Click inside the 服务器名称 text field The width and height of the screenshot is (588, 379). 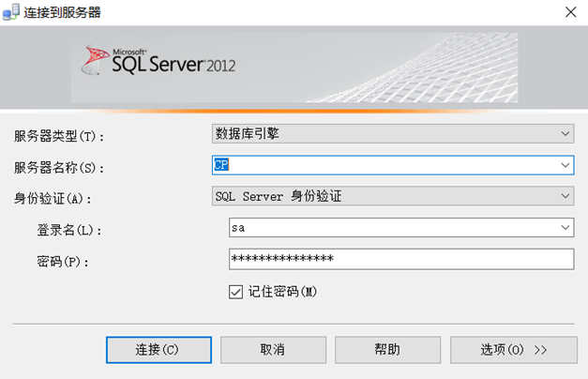click(x=384, y=165)
